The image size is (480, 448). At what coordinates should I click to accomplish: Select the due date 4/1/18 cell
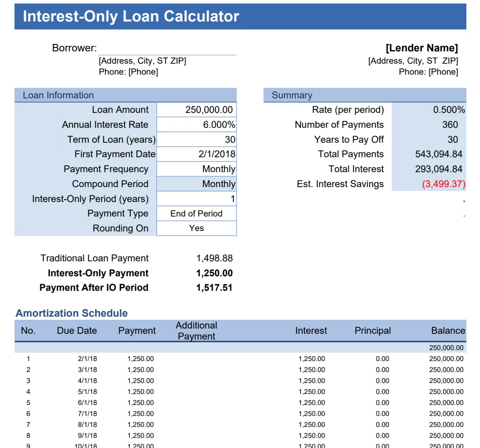[87, 381]
